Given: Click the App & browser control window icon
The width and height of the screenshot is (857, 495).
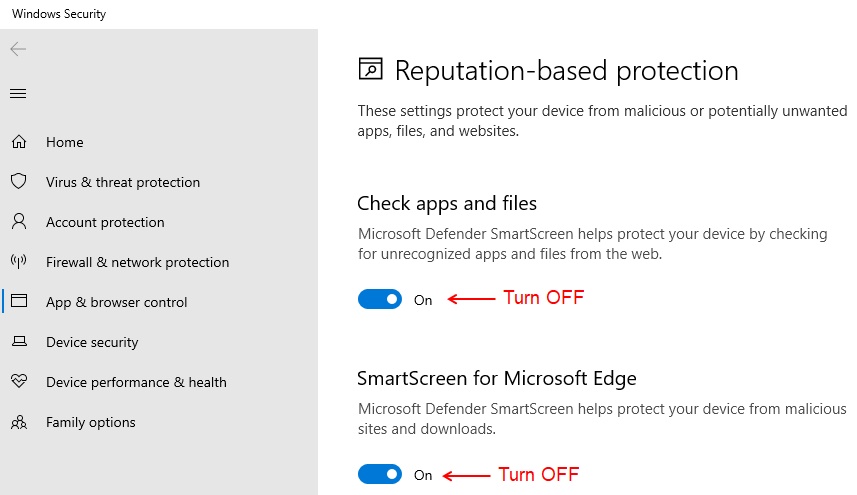Looking at the screenshot, I should (19, 301).
